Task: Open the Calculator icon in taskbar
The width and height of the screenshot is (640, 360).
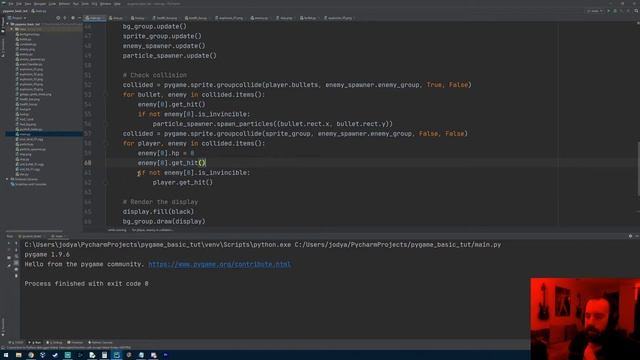Action: coord(104,355)
